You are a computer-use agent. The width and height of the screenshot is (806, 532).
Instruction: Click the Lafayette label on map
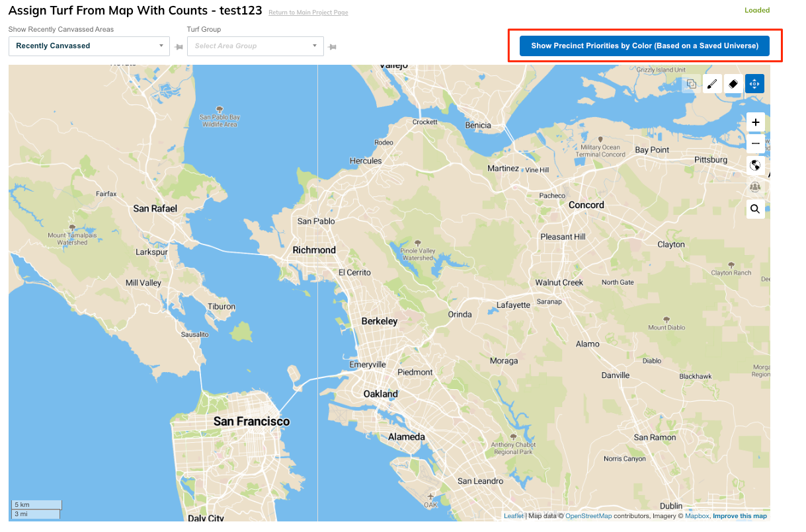click(x=514, y=305)
